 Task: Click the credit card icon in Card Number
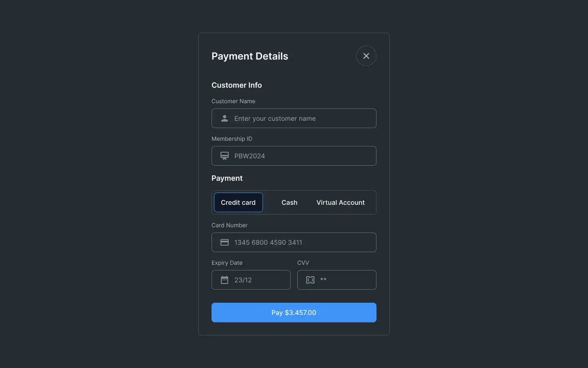pyautogui.click(x=225, y=242)
